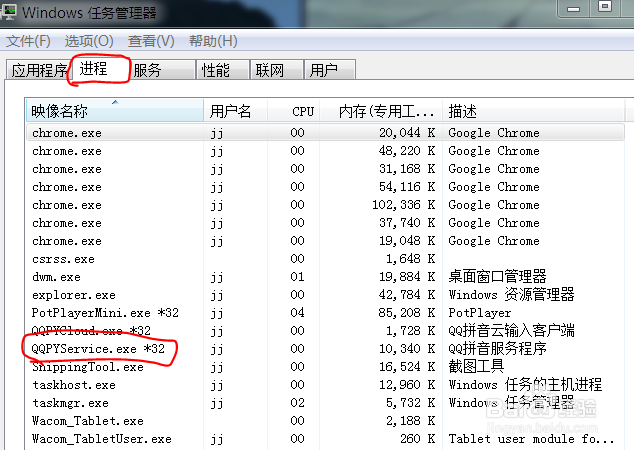
Task: Select chrome.exe row using 102,336 K
Action: click(325, 205)
